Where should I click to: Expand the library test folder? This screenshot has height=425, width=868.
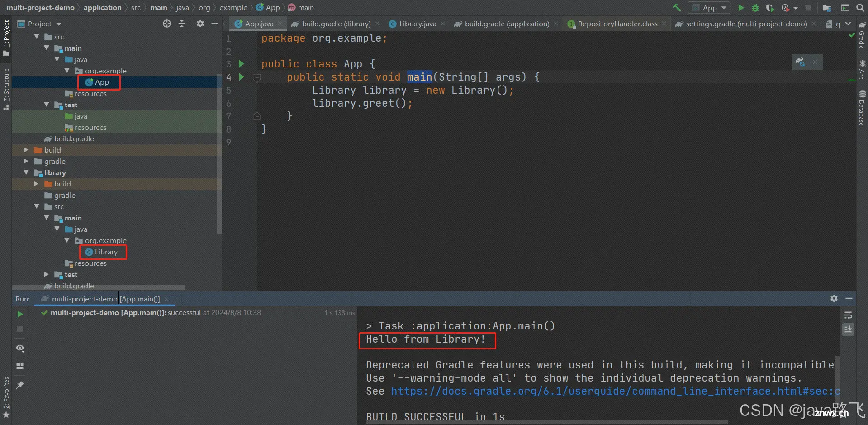coord(47,274)
